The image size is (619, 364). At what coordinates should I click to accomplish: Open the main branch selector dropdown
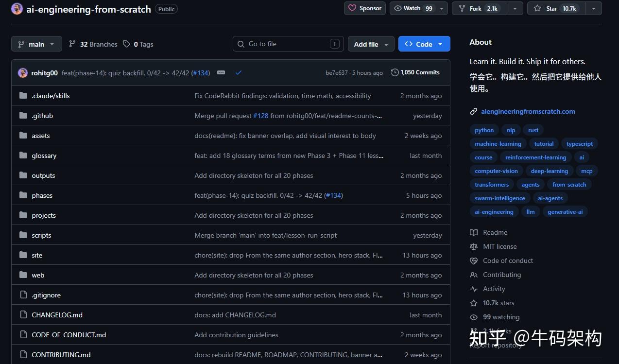coord(36,44)
